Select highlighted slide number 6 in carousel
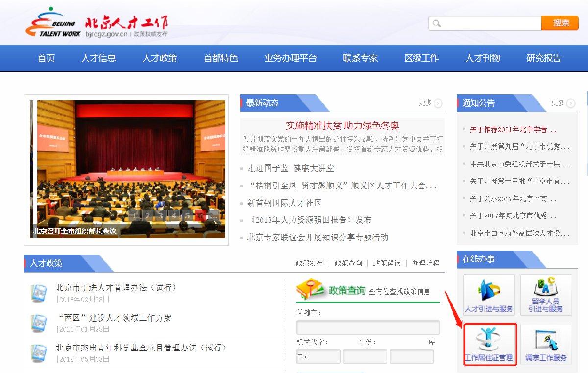This screenshot has width=588, height=373. 200,215
